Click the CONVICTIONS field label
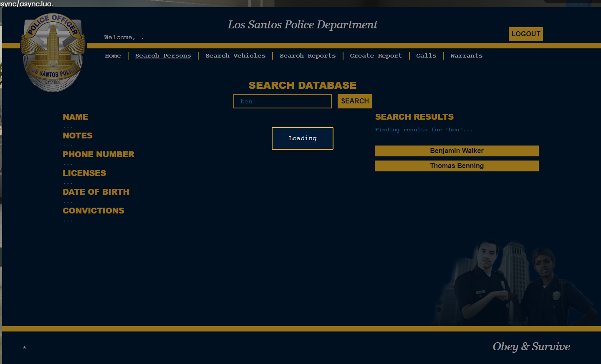601x364 pixels. (x=93, y=211)
